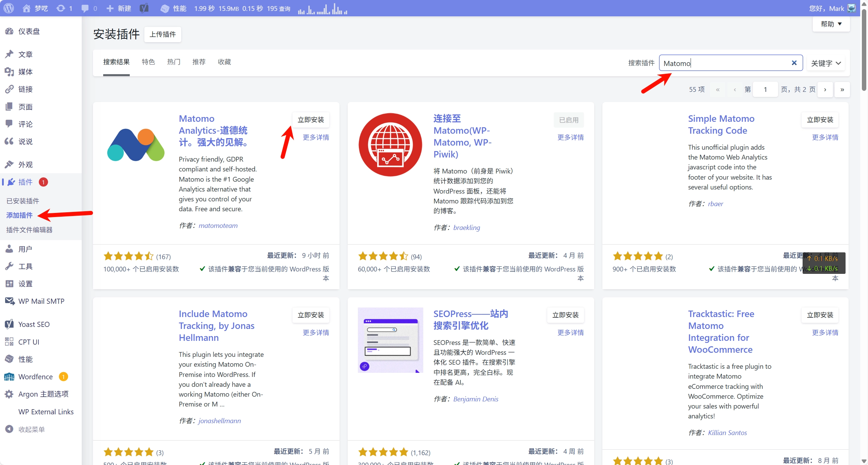Open author Benjamin Denis link
The image size is (868, 465).
click(x=476, y=399)
